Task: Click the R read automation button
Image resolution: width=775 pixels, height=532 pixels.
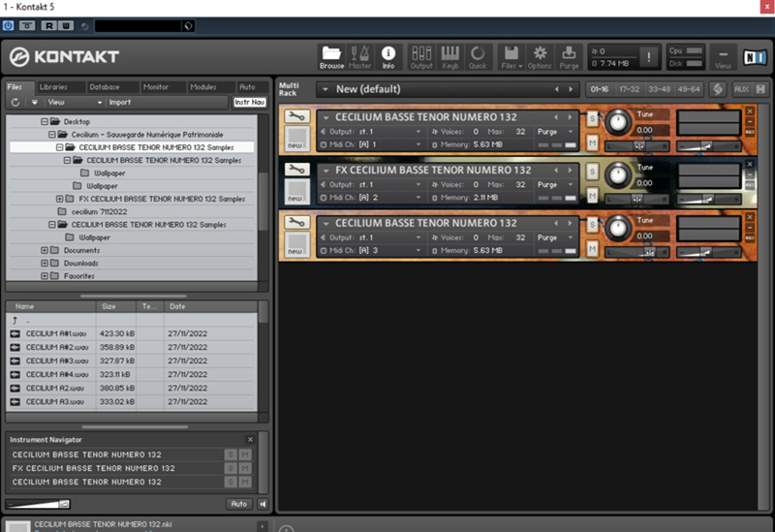Action: pyautogui.click(x=48, y=26)
